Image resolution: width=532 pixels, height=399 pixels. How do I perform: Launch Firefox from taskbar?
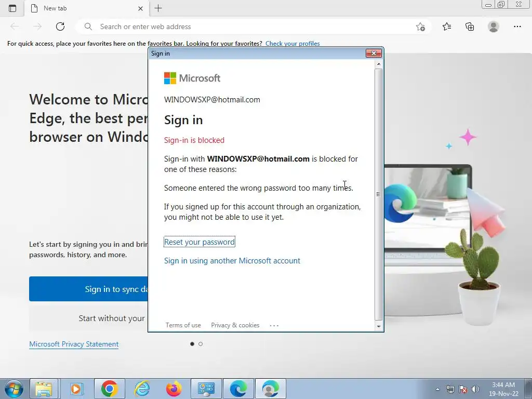tap(174, 389)
